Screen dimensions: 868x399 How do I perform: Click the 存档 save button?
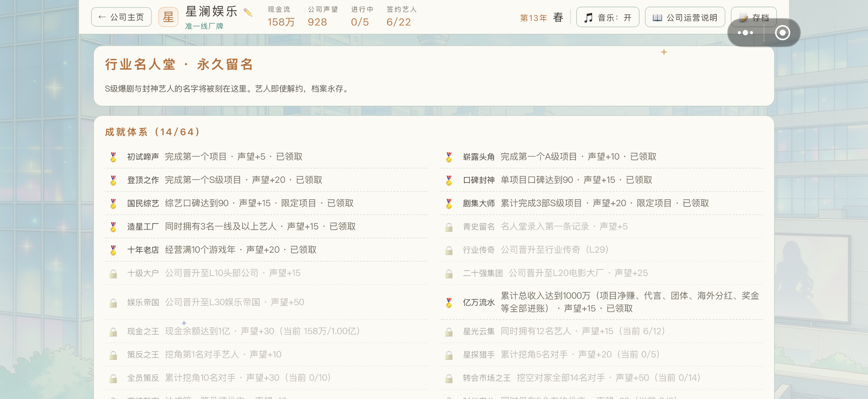pos(754,17)
